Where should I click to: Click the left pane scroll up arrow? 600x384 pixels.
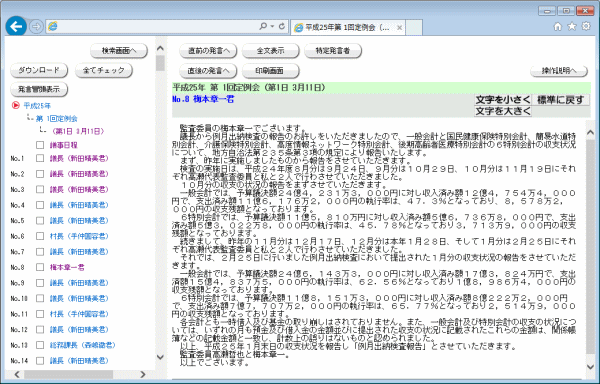160,48
